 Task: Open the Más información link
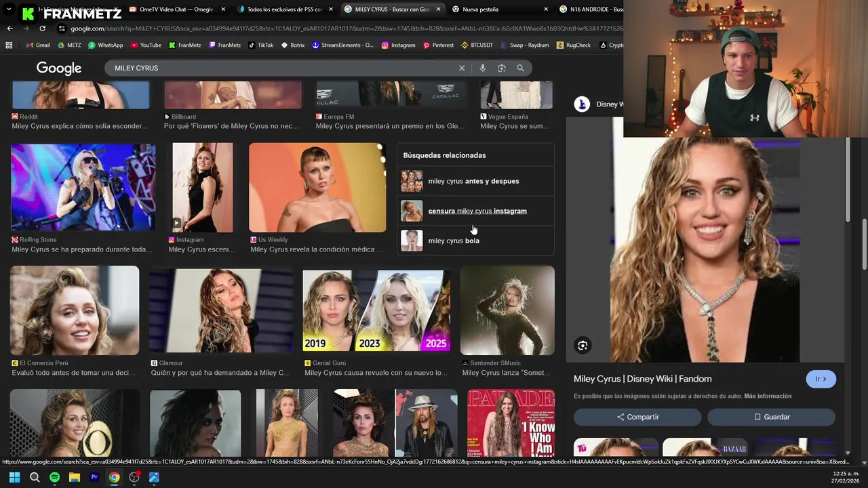click(x=768, y=396)
